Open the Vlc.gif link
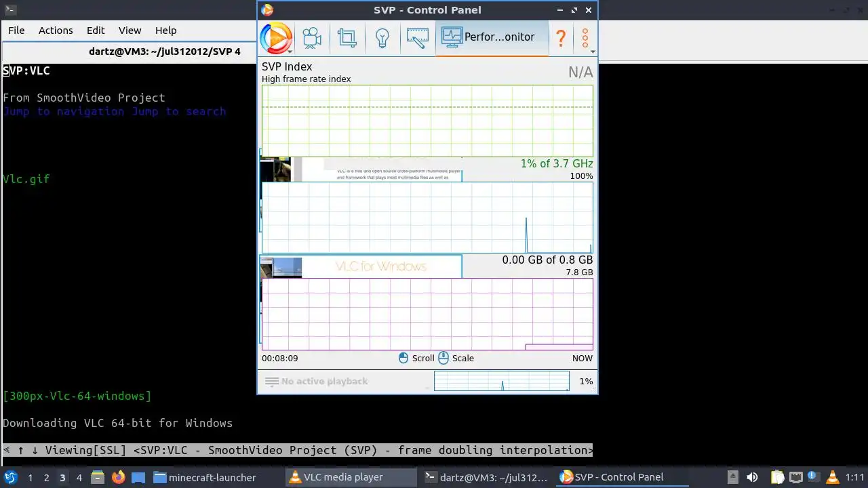 [x=26, y=179]
